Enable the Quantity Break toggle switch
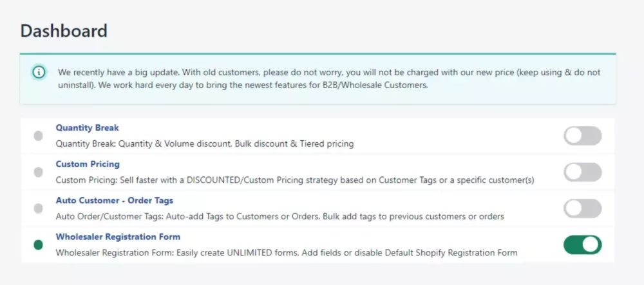 pos(582,136)
